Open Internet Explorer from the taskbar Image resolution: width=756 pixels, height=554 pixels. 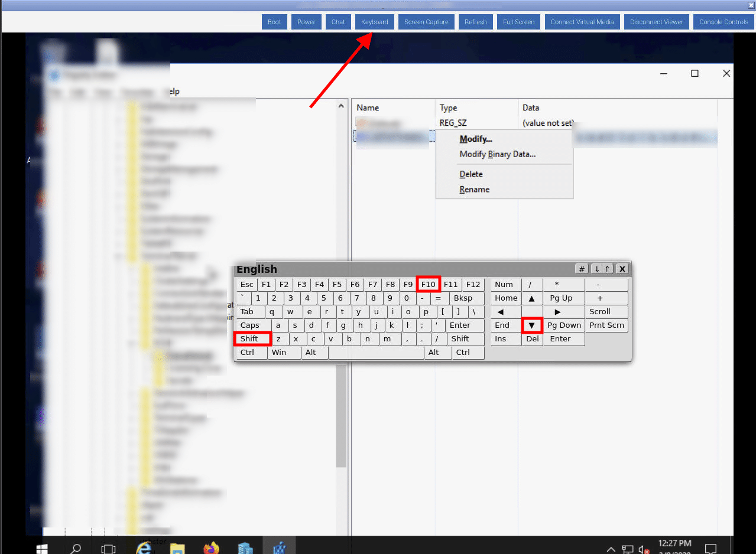tap(144, 549)
